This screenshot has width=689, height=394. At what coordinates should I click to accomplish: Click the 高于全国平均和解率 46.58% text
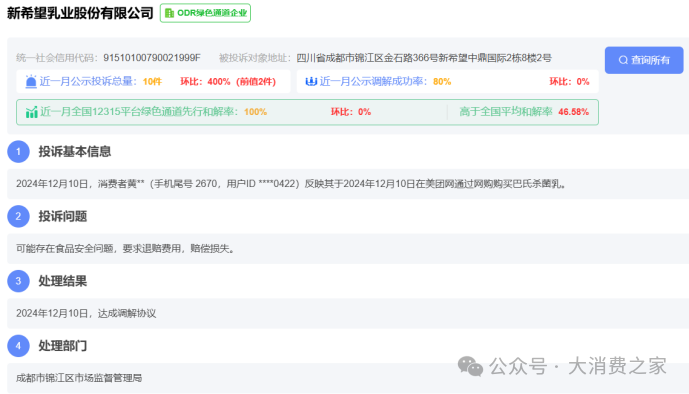pyautogui.click(x=524, y=112)
